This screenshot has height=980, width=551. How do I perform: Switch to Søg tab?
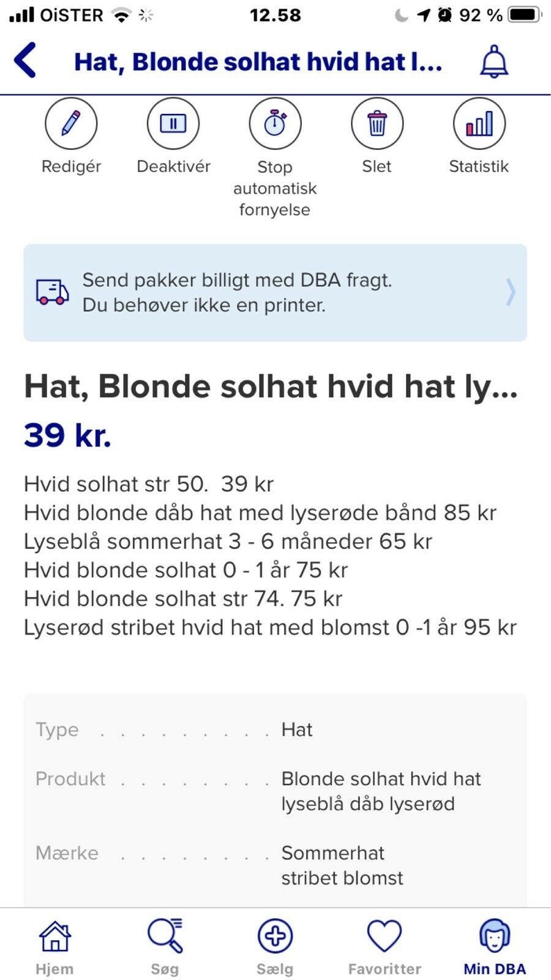coord(165,946)
